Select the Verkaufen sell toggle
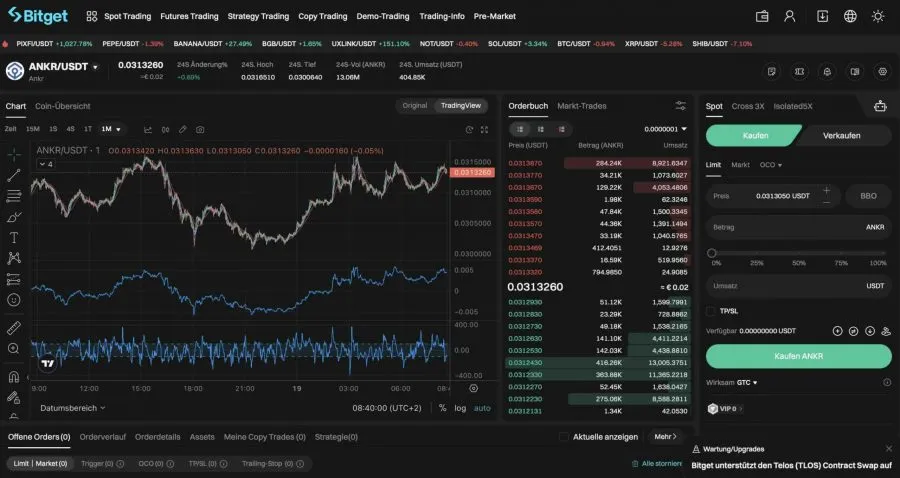The image size is (900, 478). [841, 136]
